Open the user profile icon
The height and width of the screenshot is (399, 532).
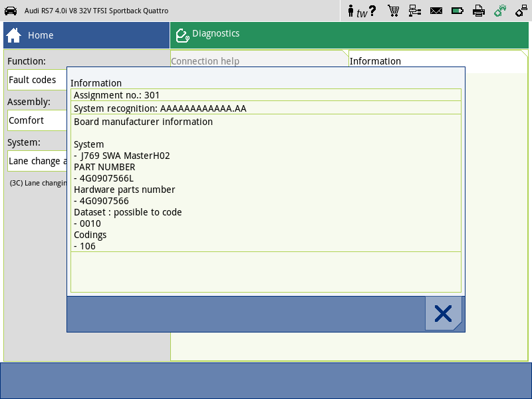(350, 11)
